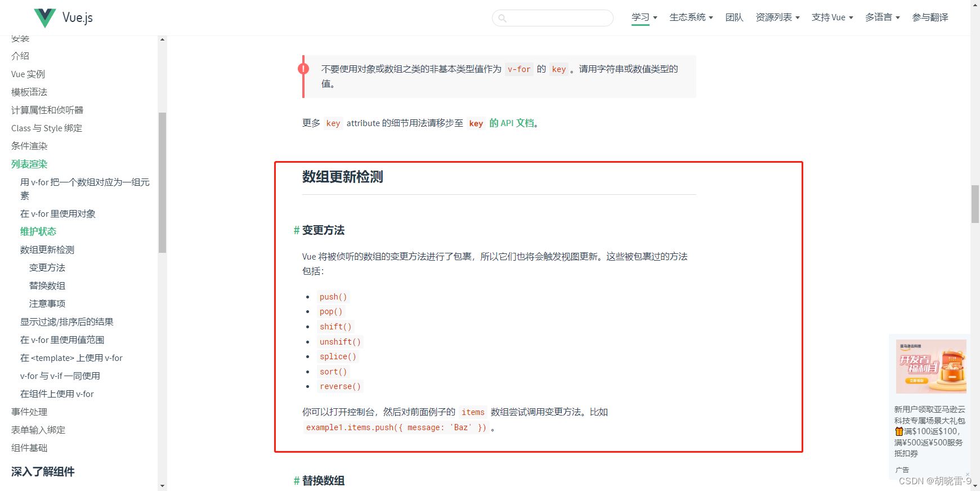This screenshot has height=491, width=980.
Task: Click the sort() code item
Action: (x=333, y=372)
